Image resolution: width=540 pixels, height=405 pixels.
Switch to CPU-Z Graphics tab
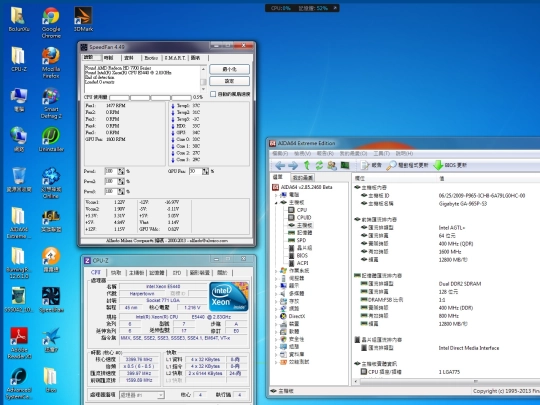pyautogui.click(x=199, y=273)
